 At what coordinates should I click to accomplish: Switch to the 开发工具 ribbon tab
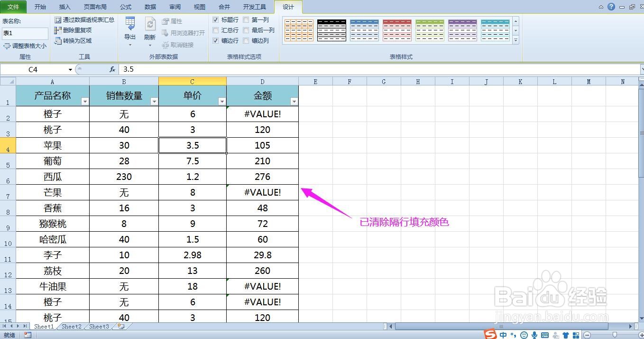click(254, 7)
